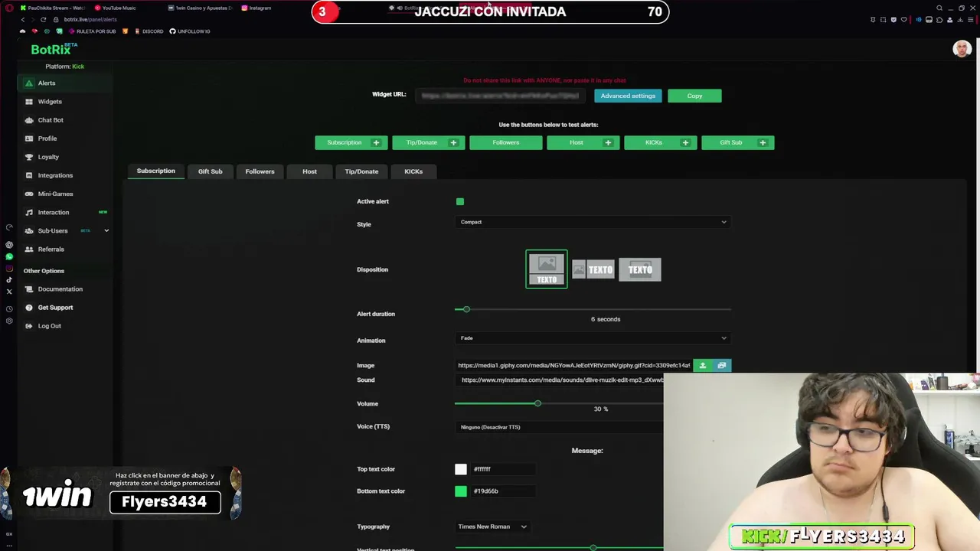
Task: Open Typography dropdown Times New Roman
Action: (x=492, y=527)
